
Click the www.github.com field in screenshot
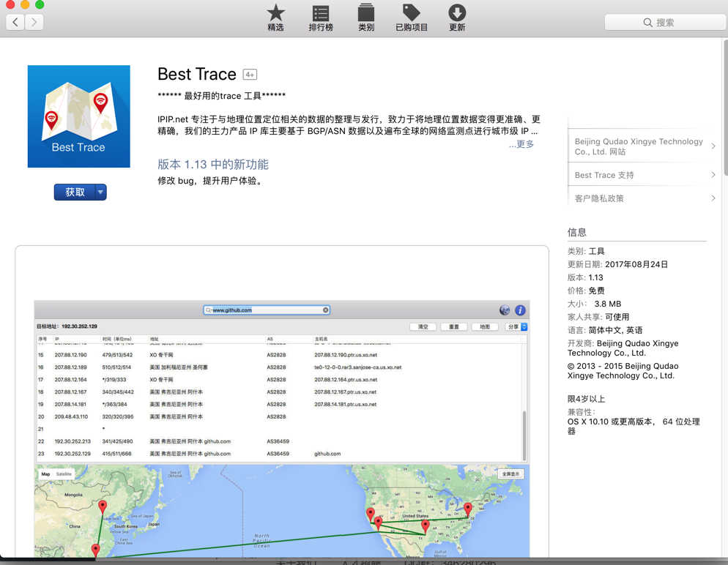[x=267, y=310]
